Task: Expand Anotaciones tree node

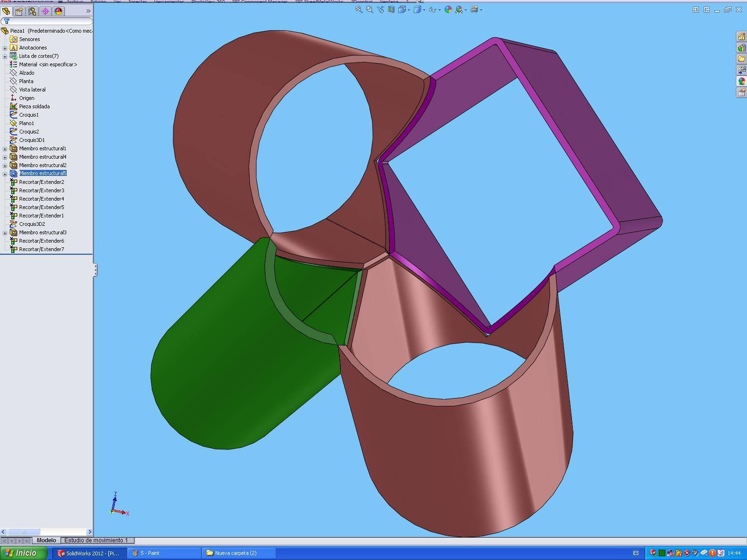Action: [x=5, y=48]
